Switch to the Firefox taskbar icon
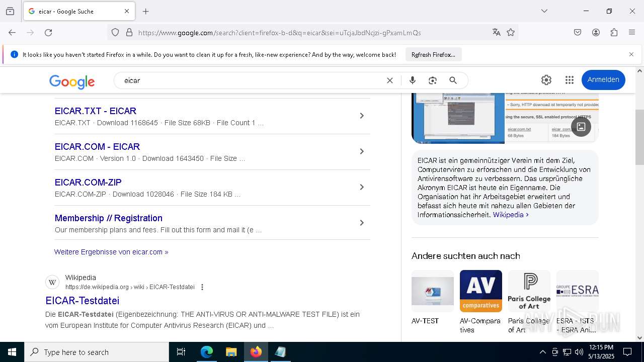This screenshot has width=644, height=362. [x=256, y=352]
